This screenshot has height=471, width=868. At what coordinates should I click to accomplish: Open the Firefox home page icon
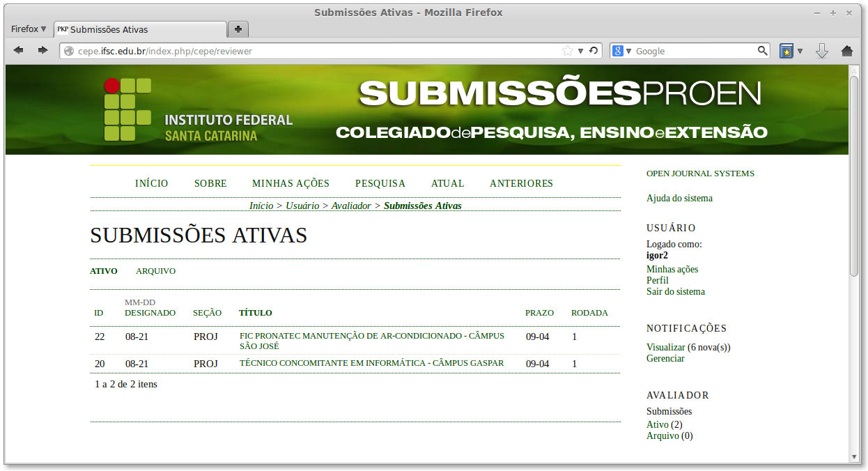846,50
